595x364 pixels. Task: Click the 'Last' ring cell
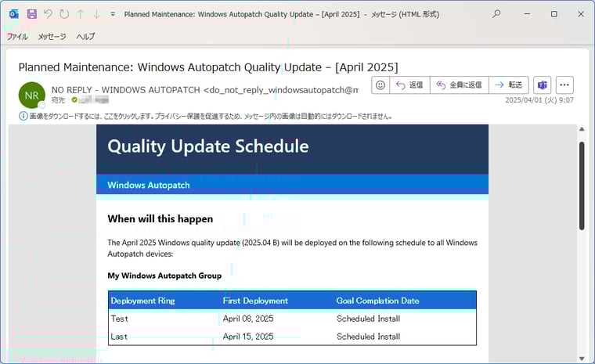[x=119, y=337]
